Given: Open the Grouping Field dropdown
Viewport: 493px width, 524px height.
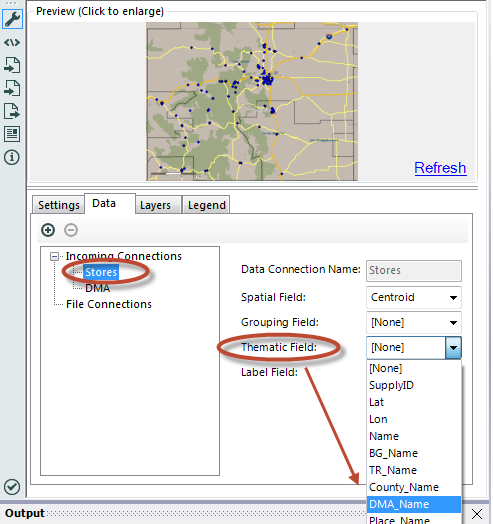Looking at the screenshot, I should click(x=414, y=322).
